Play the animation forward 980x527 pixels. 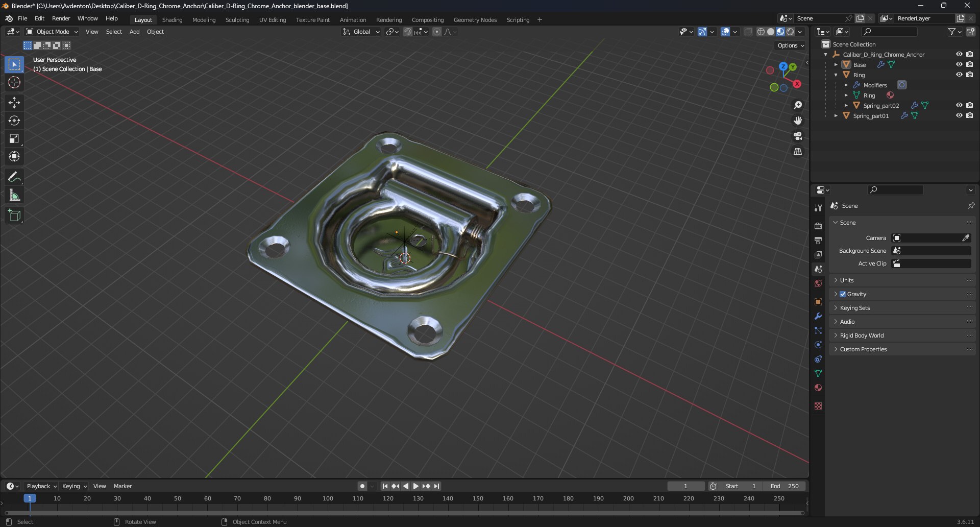(x=415, y=486)
